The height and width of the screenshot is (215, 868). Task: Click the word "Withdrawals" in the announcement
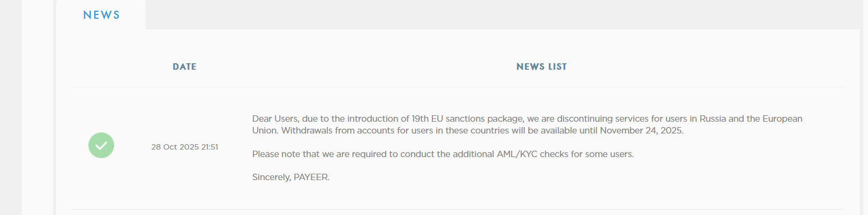pos(307,130)
